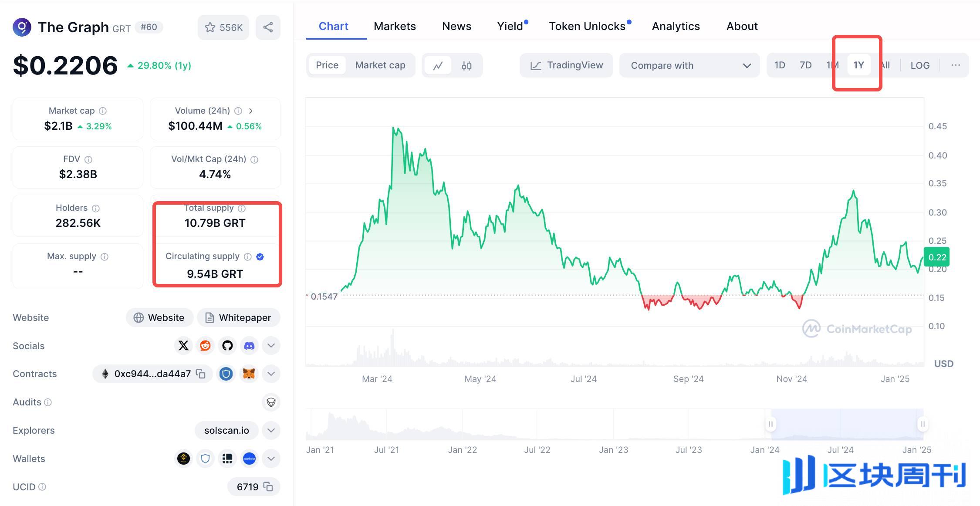This screenshot has width=980, height=506.
Task: Click the Max. supply info icon
Action: (x=105, y=256)
